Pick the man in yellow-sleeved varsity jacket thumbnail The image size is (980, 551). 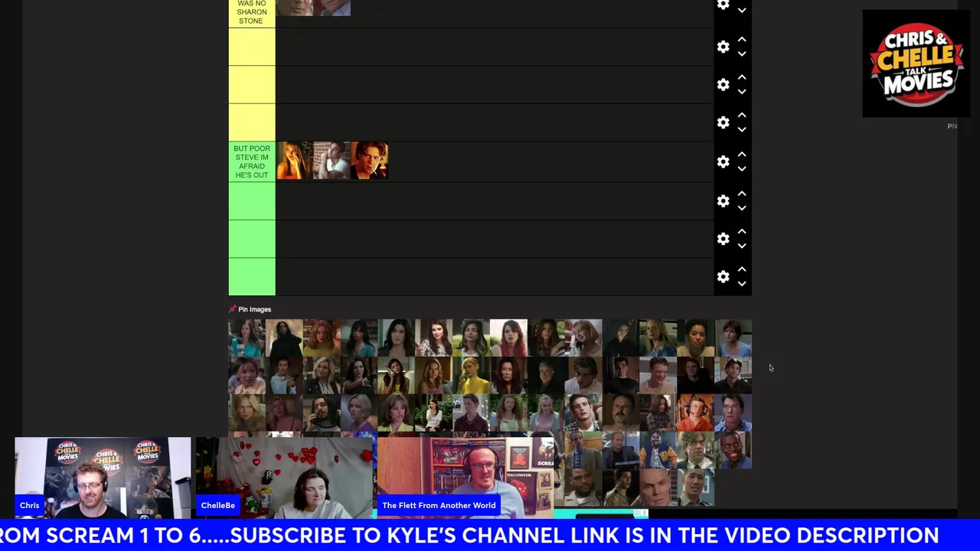pyautogui.click(x=658, y=450)
